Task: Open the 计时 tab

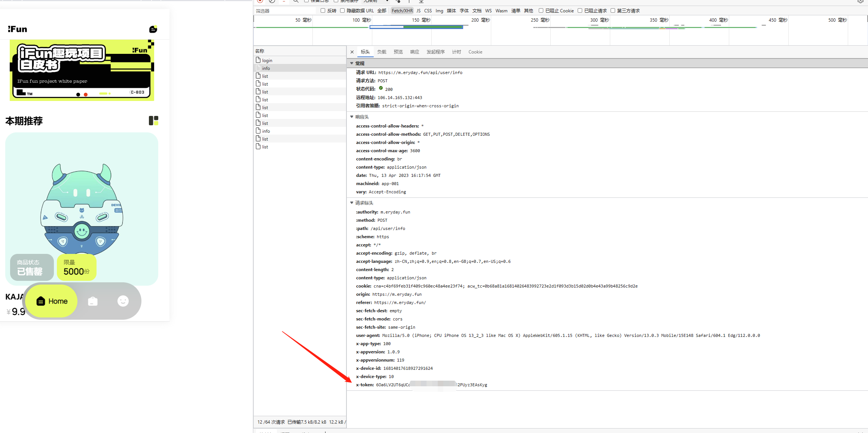Action: click(456, 52)
